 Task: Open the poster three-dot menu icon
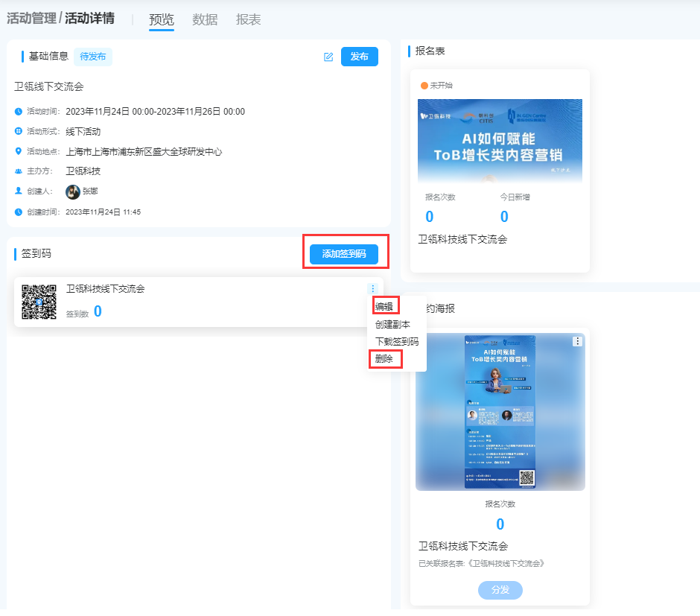(x=577, y=341)
